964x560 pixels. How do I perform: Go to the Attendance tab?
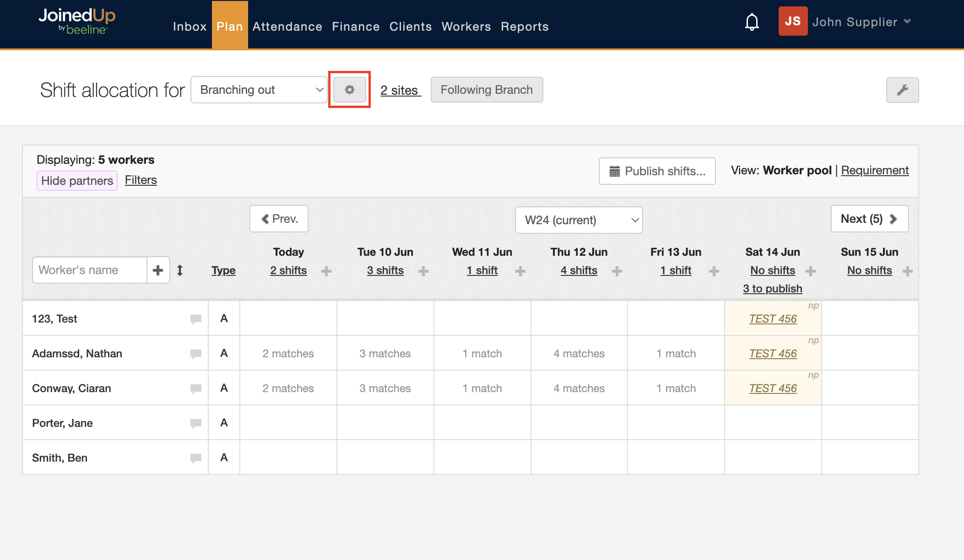coord(287,27)
